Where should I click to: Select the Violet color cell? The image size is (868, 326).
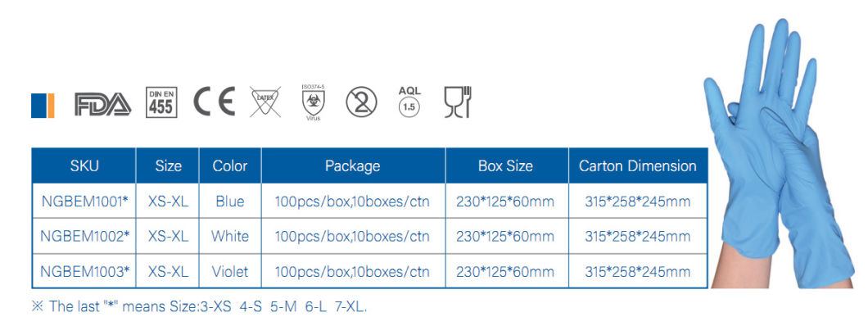click(x=230, y=271)
